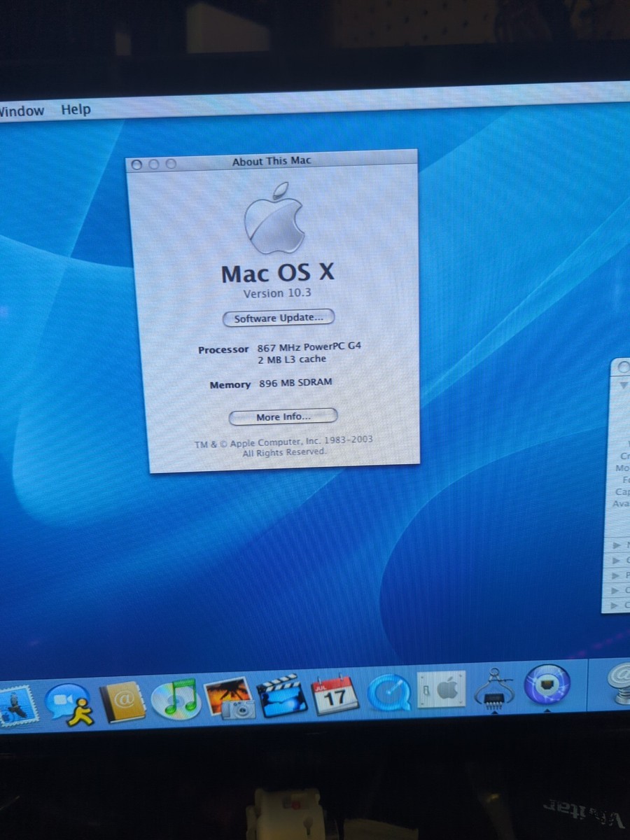630x840 pixels.
Task: Click the 896 MB SDRAM value
Action: click(295, 382)
